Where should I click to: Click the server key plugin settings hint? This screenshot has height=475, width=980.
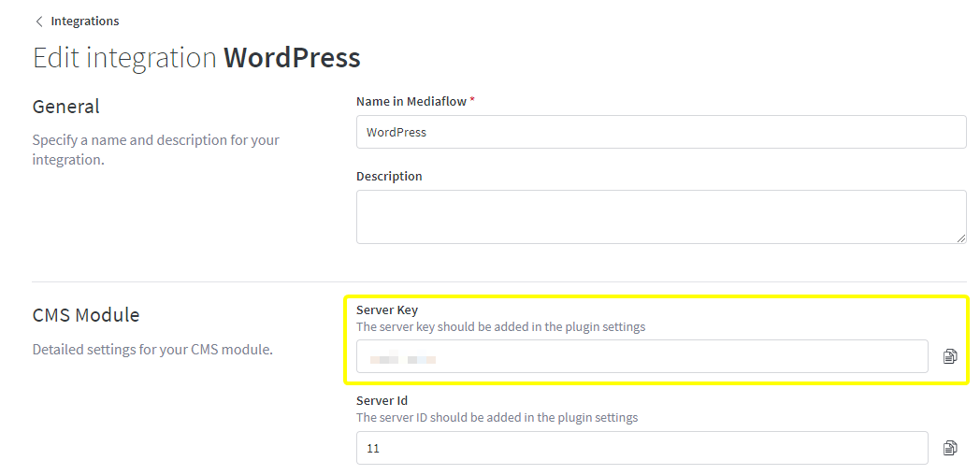[x=500, y=327]
